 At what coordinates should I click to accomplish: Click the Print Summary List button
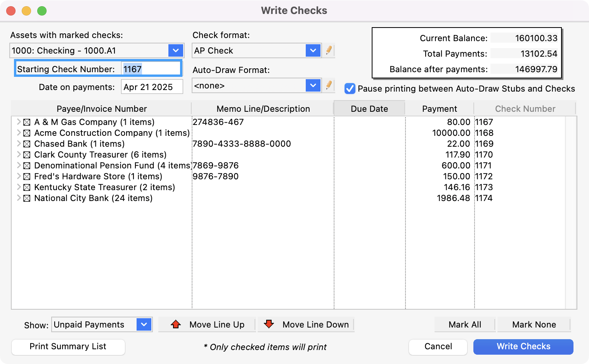(68, 347)
